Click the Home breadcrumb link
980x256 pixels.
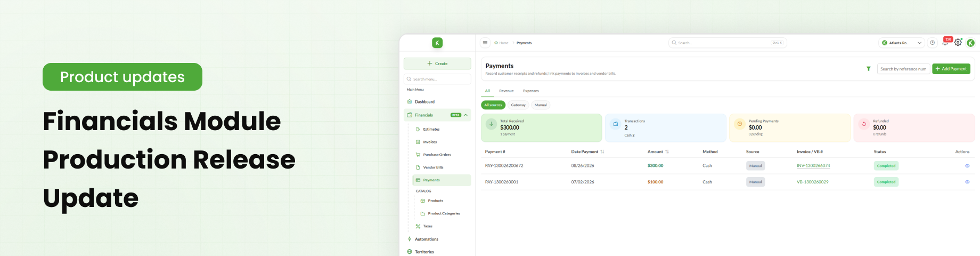click(x=502, y=43)
